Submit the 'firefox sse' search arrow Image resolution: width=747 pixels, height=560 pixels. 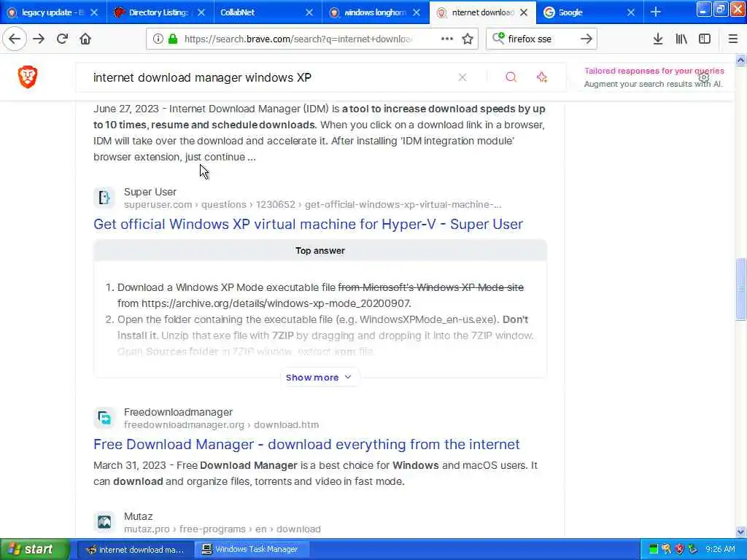pos(587,39)
